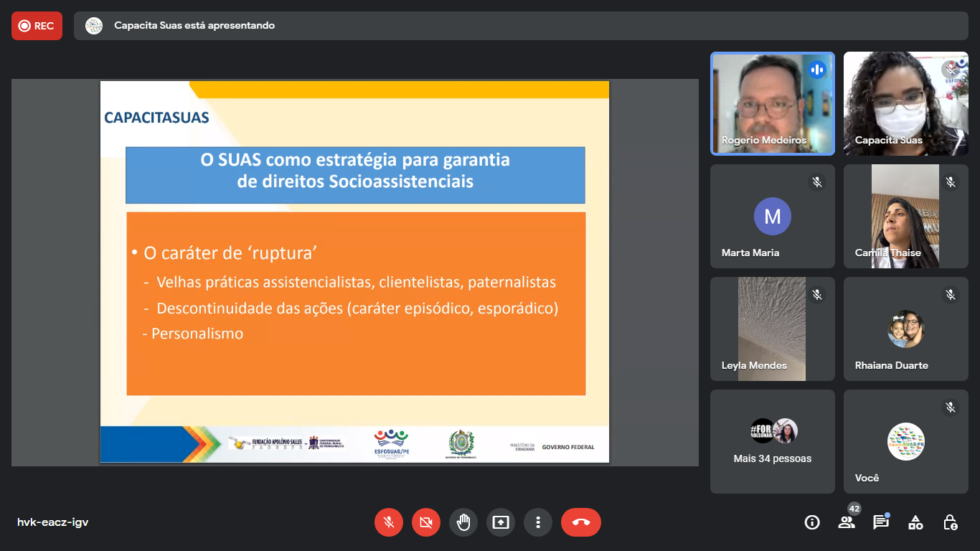Select Capacita Suas video tile
This screenshot has width=980, height=551.
905,103
